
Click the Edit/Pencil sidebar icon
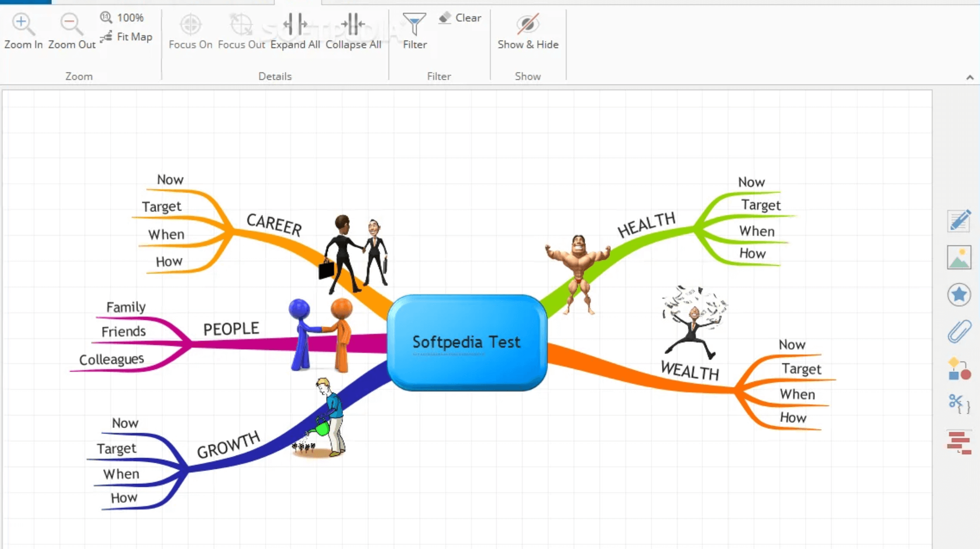pyautogui.click(x=958, y=221)
